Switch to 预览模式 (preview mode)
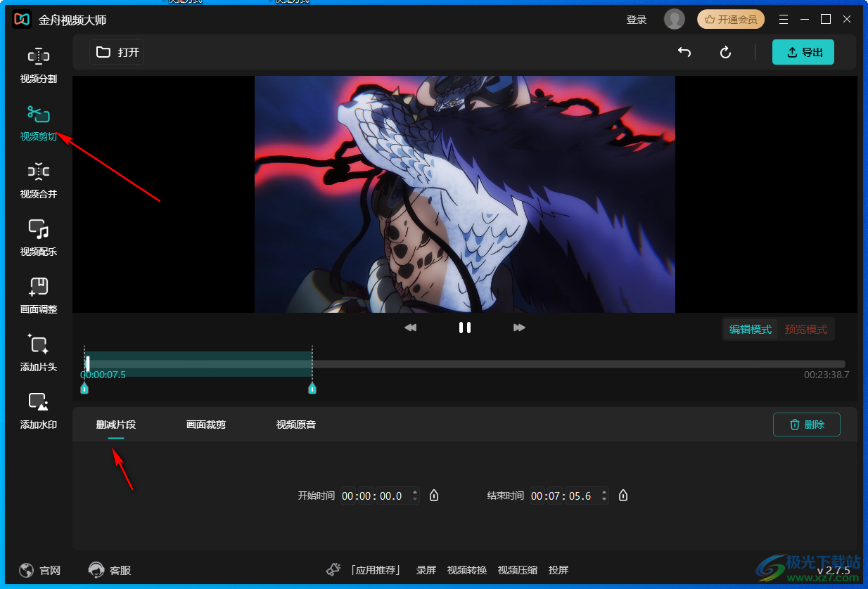Viewport: 868px width, 589px height. (x=806, y=330)
